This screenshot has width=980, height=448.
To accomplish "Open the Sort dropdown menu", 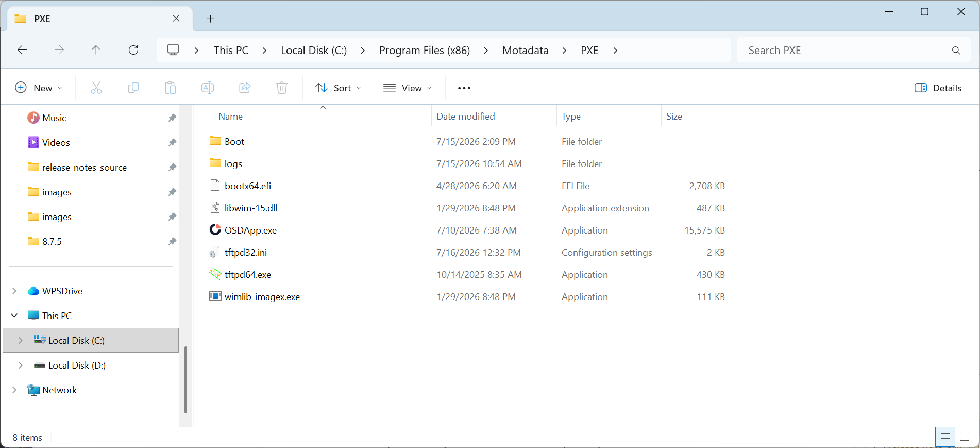I will click(339, 88).
